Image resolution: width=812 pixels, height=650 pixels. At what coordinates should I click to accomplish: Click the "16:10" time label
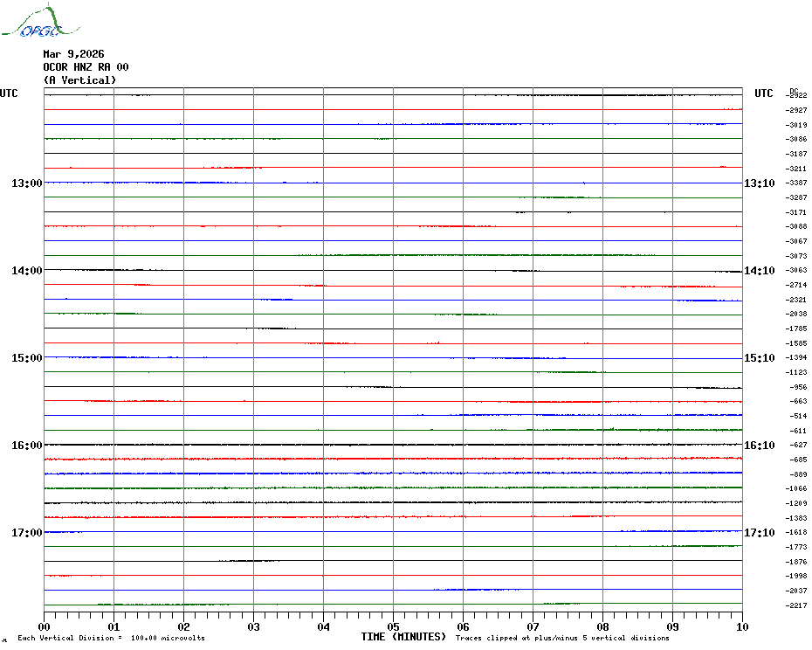tap(760, 446)
